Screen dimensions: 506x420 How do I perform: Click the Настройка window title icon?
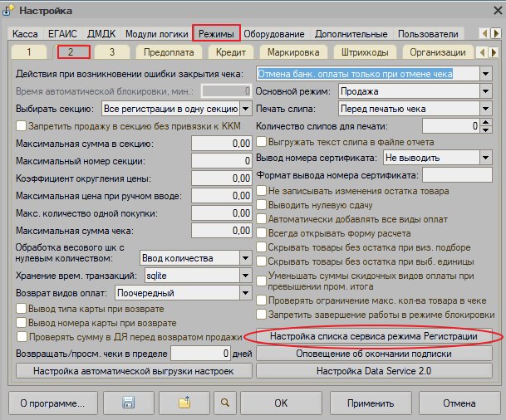(8, 10)
